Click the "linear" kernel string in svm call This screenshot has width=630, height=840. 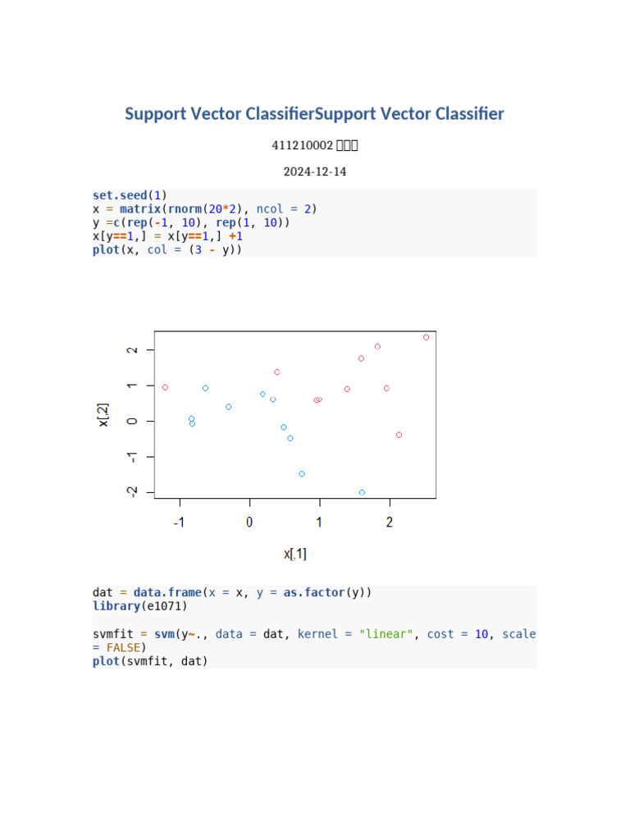coord(386,634)
